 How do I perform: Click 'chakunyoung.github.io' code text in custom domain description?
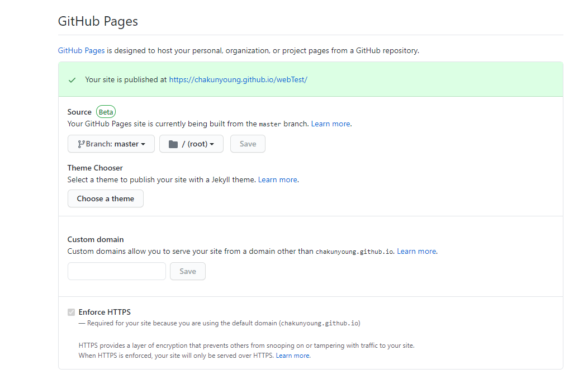pos(354,252)
